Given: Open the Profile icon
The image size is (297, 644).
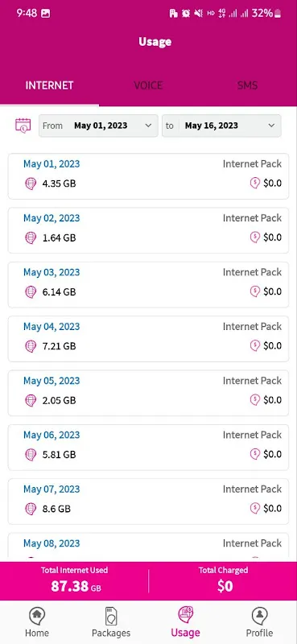Looking at the screenshot, I should point(259,616).
